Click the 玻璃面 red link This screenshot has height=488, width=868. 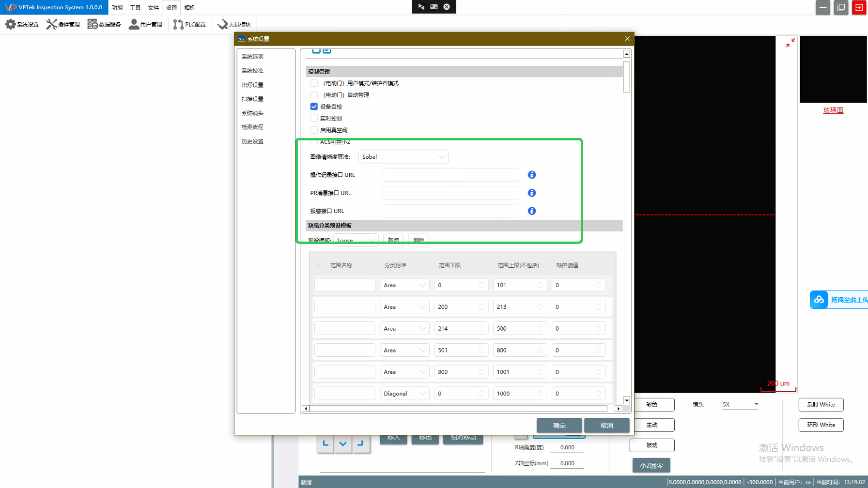coord(833,110)
